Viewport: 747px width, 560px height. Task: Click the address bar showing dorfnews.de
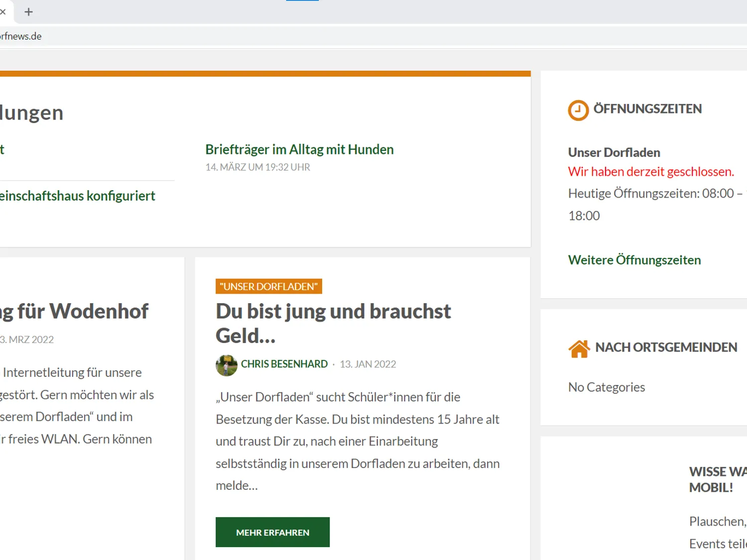point(373,36)
